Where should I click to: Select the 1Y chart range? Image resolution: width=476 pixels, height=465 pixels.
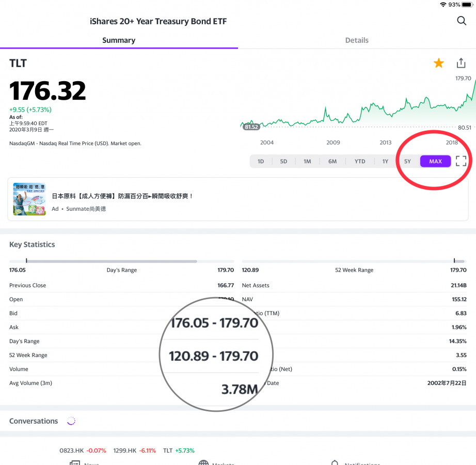pos(385,161)
